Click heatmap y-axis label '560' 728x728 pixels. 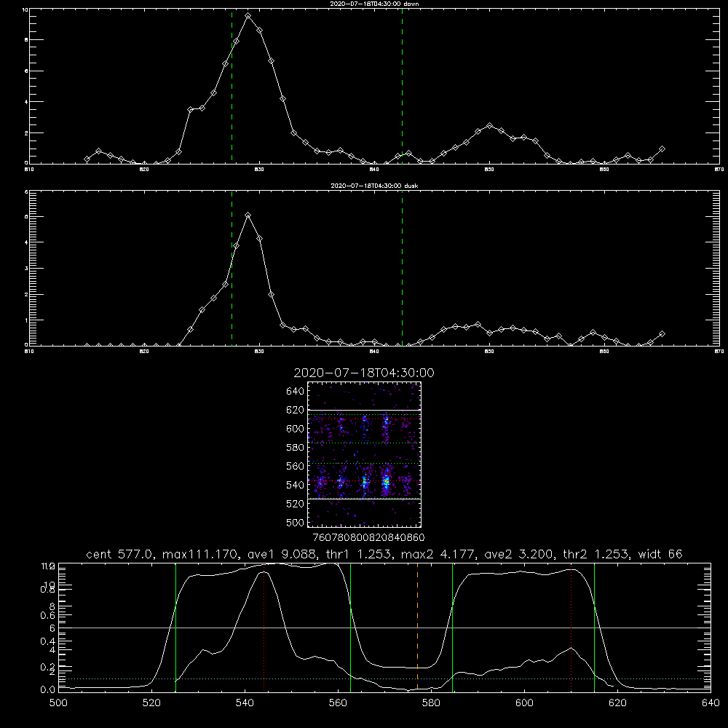(296, 466)
